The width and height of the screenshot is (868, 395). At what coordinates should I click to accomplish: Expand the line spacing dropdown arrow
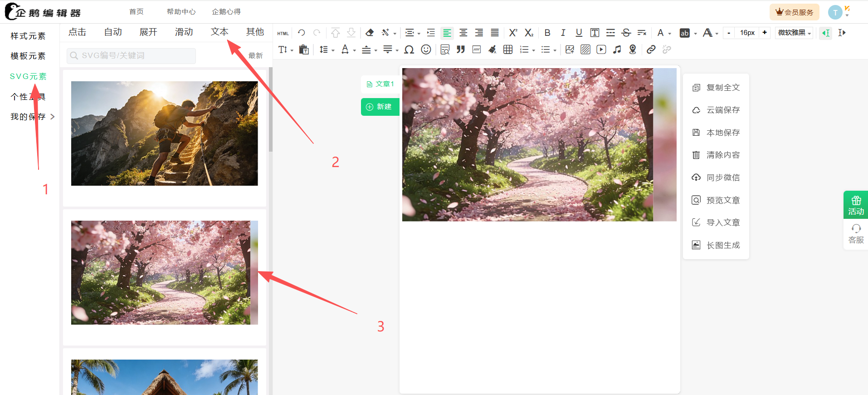333,50
